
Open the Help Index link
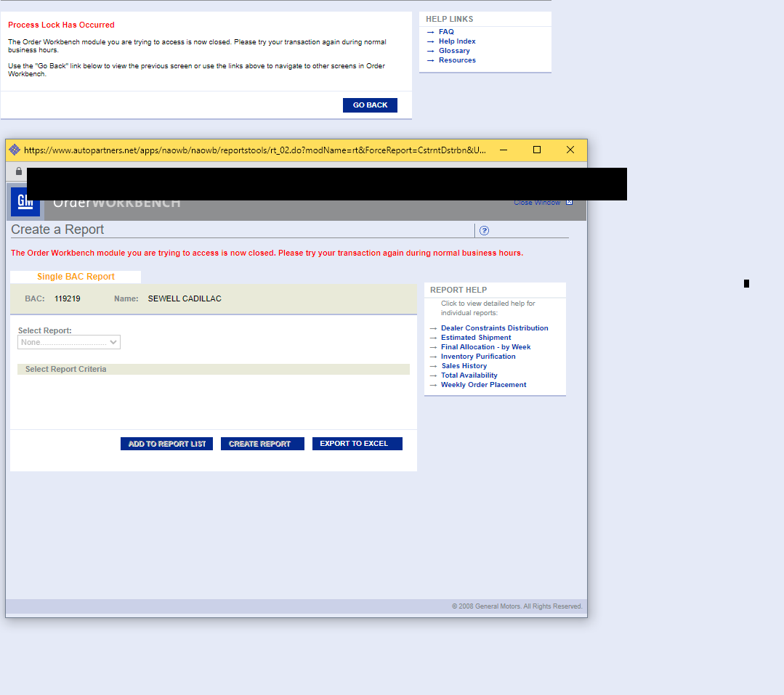click(x=457, y=41)
